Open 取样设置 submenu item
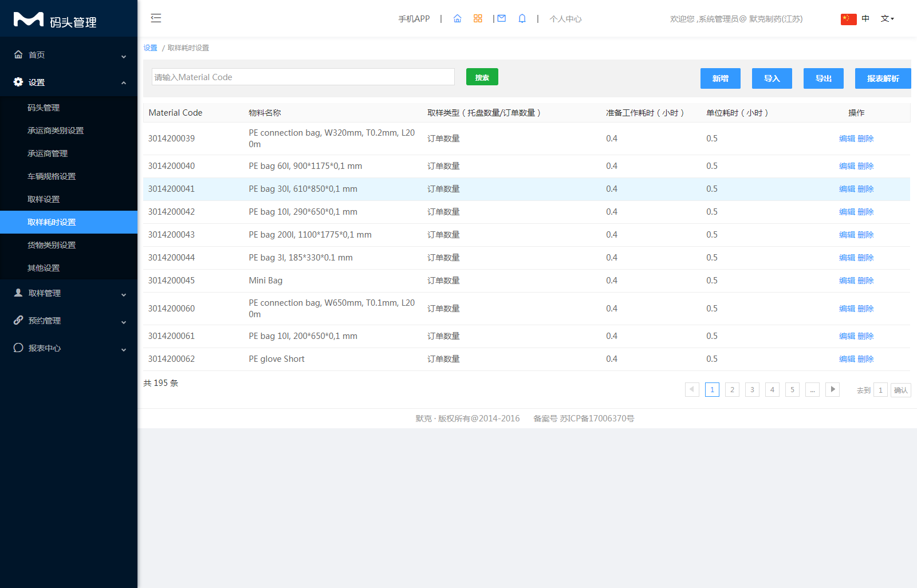This screenshot has height=588, width=917. coord(69,199)
